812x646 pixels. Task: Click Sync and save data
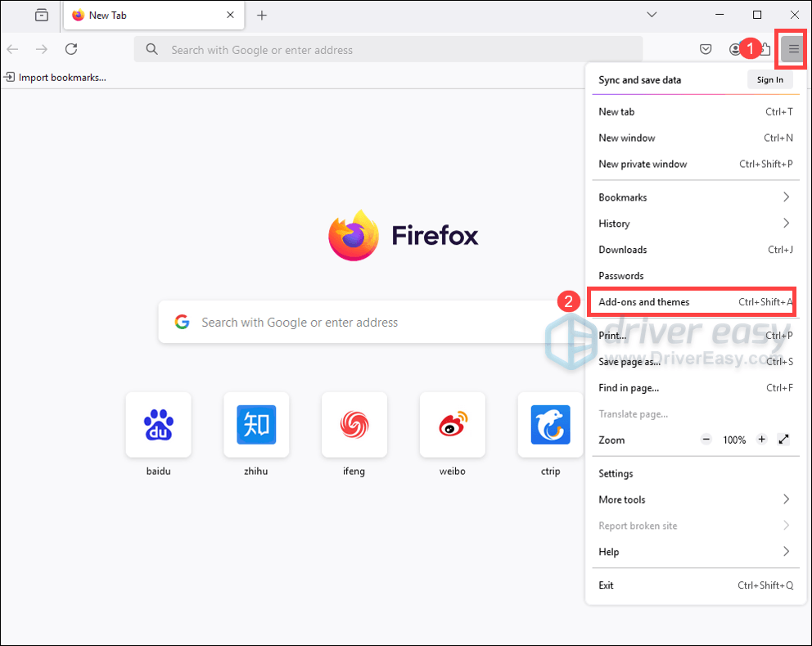click(639, 79)
